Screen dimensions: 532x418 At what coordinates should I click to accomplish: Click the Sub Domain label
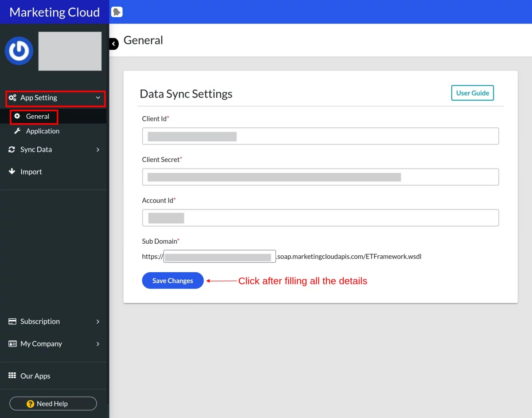click(x=160, y=241)
